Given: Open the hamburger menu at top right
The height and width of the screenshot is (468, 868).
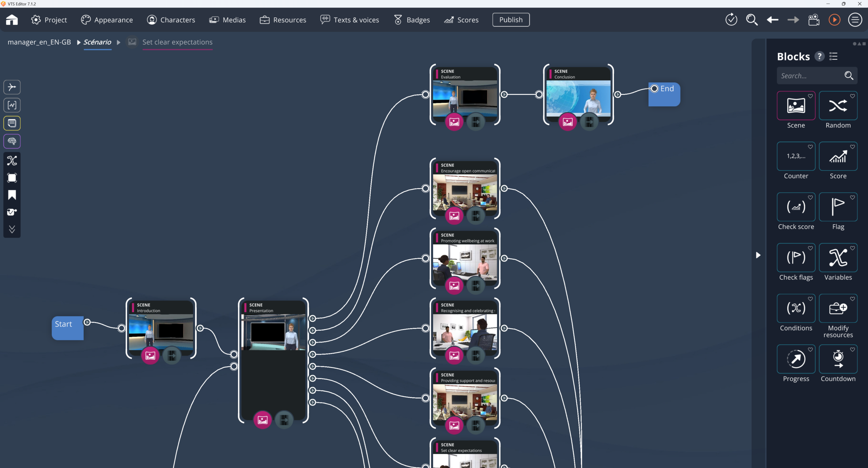Looking at the screenshot, I should click(x=855, y=20).
